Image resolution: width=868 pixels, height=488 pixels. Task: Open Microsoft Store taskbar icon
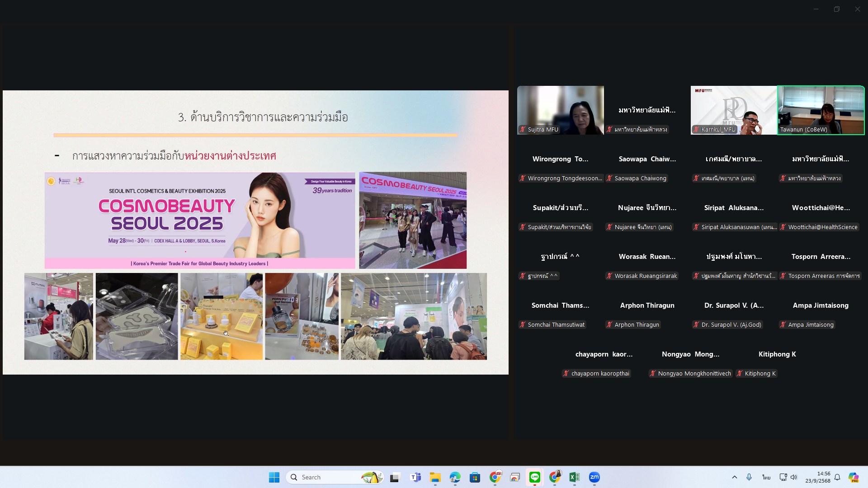[x=475, y=477]
